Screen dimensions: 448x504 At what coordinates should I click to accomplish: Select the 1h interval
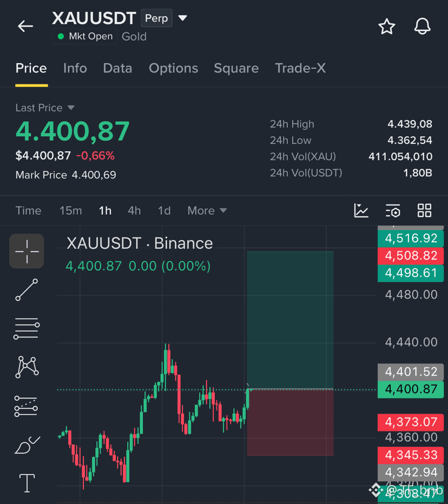click(105, 210)
